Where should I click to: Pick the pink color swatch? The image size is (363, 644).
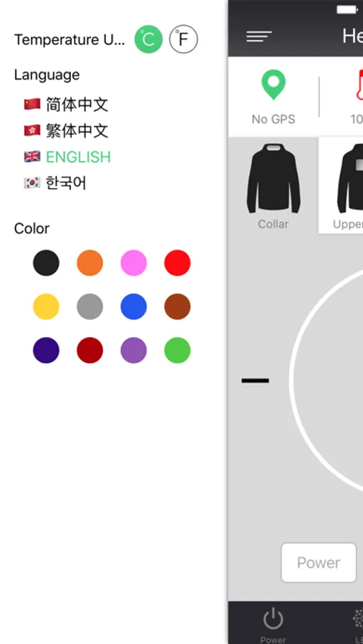click(x=134, y=263)
